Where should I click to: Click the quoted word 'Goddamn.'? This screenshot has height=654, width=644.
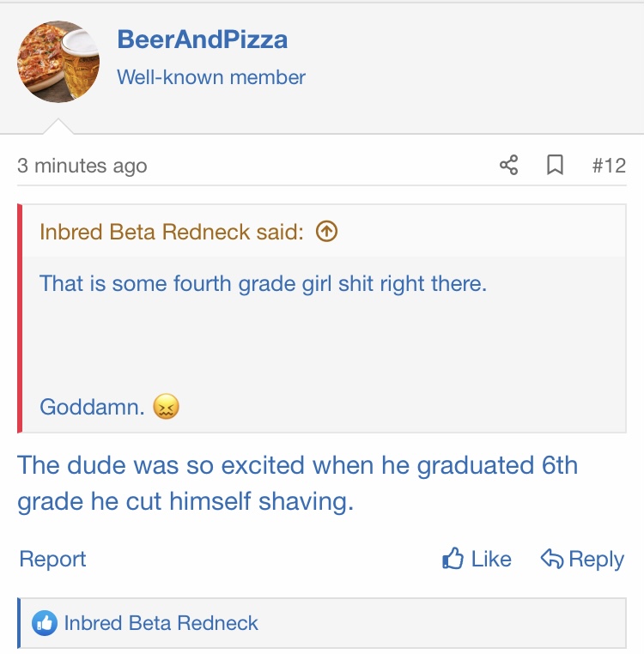tap(92, 406)
